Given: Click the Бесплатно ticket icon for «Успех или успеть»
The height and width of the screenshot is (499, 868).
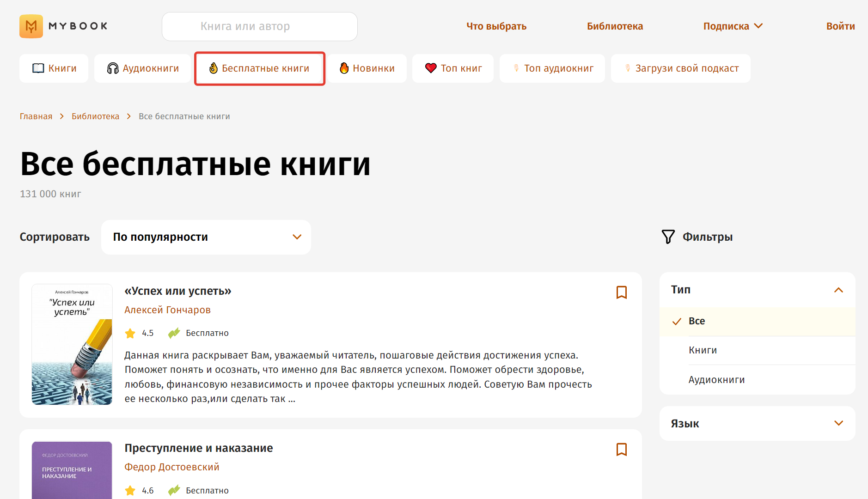Looking at the screenshot, I should tap(174, 333).
